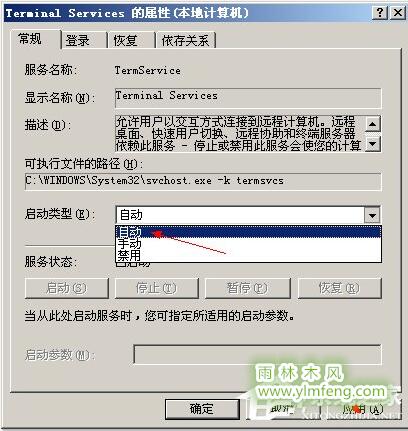Open the 启动类型 dropdown arrow
This screenshot has width=408, height=431.
coord(372,215)
